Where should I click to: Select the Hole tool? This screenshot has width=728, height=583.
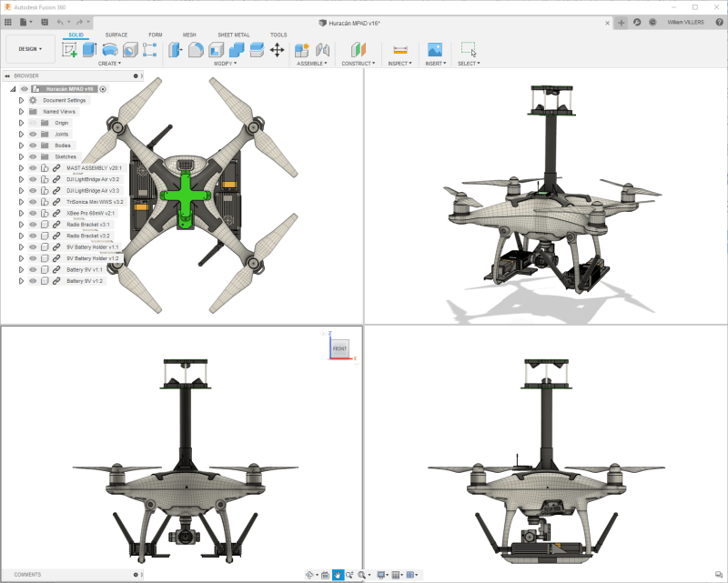[130, 50]
